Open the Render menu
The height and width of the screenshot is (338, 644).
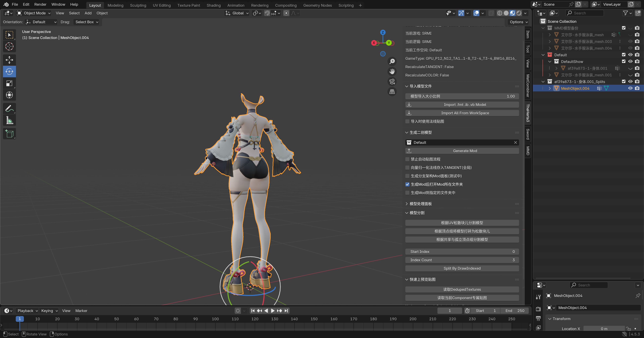pyautogui.click(x=40, y=5)
